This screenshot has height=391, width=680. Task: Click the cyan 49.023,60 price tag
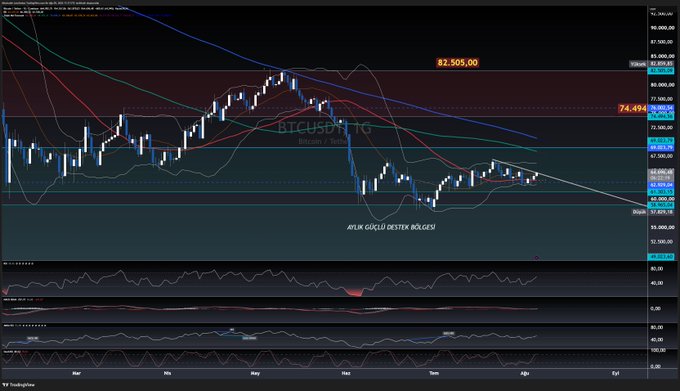pos(661,257)
